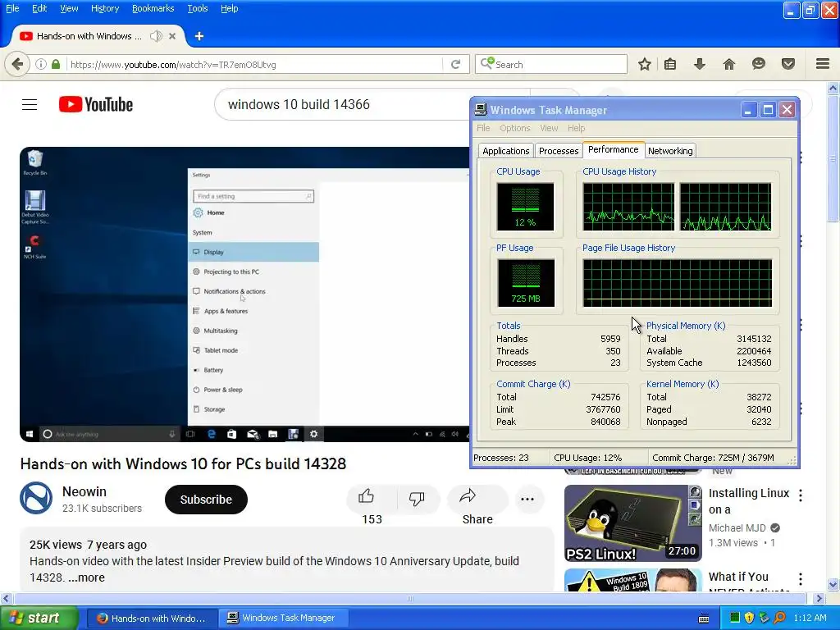Click the green padlock security icon

[56, 64]
